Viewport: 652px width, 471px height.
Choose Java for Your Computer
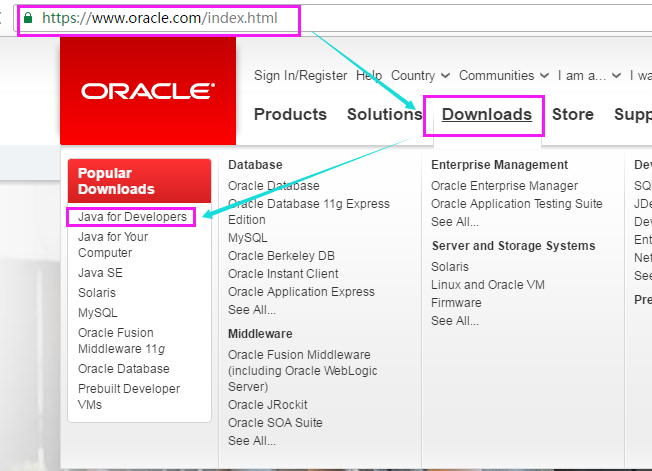113,244
